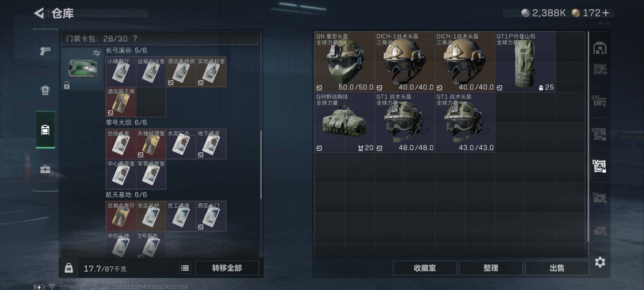Select the highlighted IV storage box icon
This screenshot has width=644, height=290.
click(599, 166)
